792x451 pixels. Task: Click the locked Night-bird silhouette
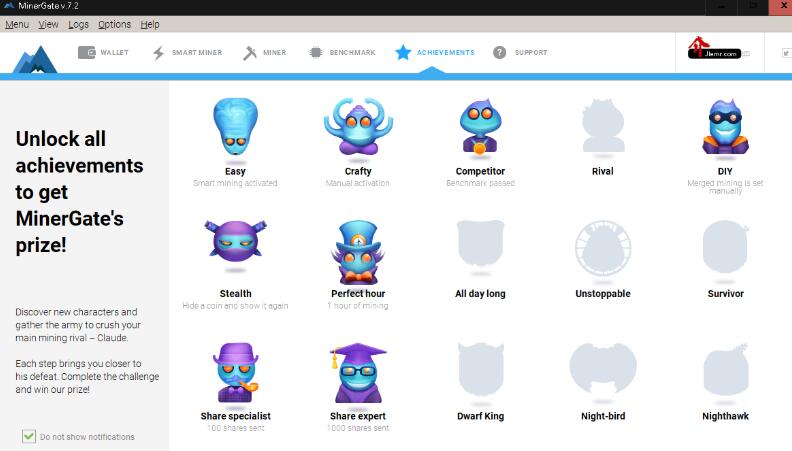point(603,368)
